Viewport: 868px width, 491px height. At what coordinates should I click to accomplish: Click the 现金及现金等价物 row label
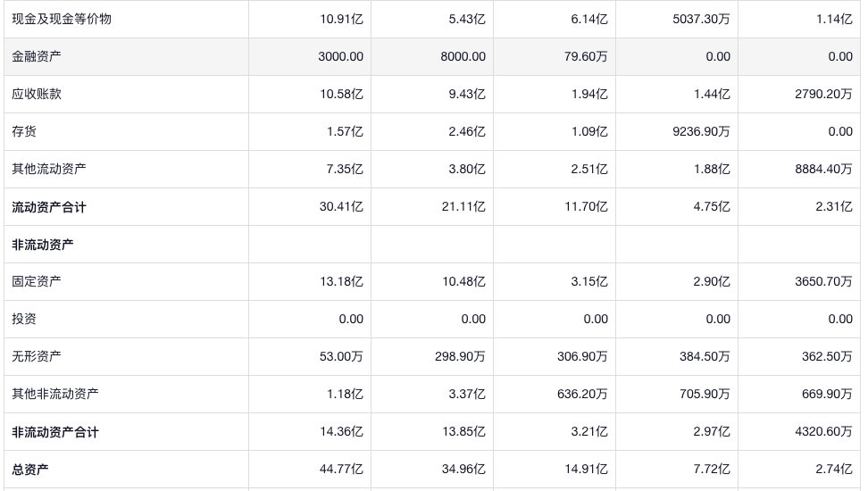coord(62,19)
